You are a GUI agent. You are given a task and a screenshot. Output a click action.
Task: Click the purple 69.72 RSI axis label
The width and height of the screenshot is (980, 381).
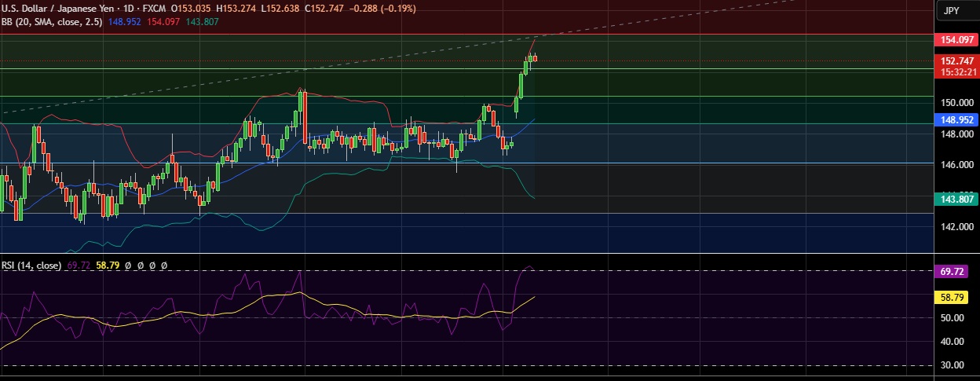pos(956,271)
